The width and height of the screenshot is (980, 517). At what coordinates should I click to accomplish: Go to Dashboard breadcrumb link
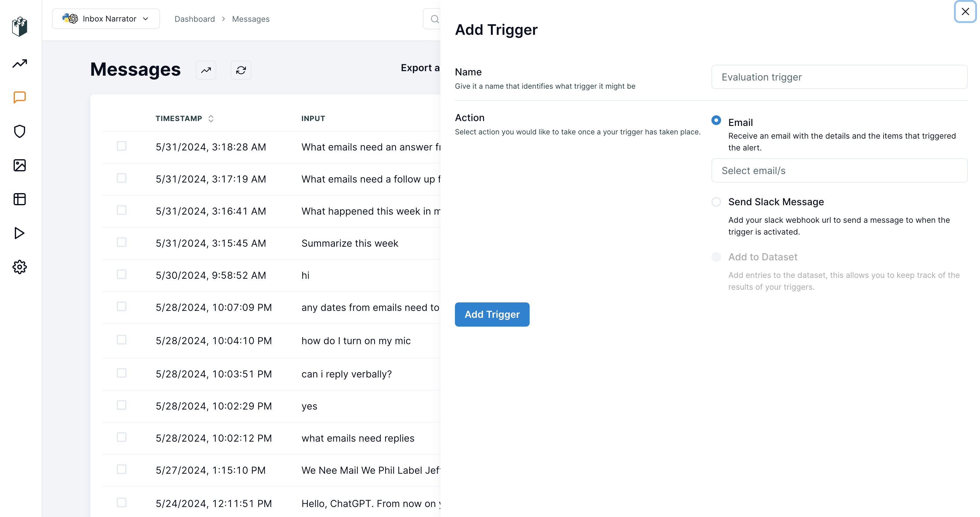pyautogui.click(x=194, y=19)
